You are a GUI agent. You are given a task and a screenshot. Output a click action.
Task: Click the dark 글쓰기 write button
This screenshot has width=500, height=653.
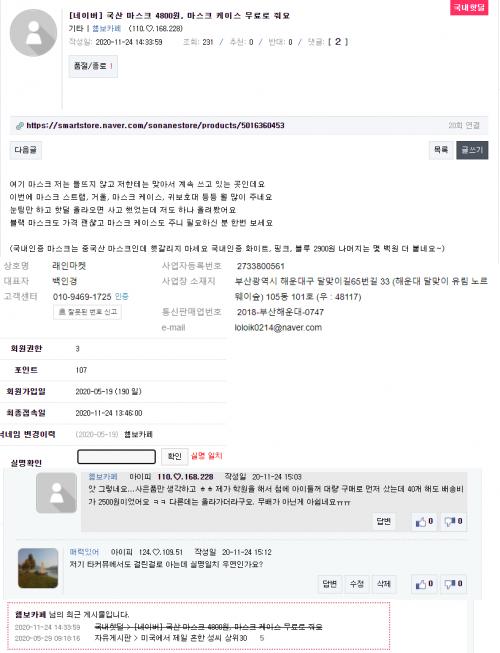coord(472,150)
